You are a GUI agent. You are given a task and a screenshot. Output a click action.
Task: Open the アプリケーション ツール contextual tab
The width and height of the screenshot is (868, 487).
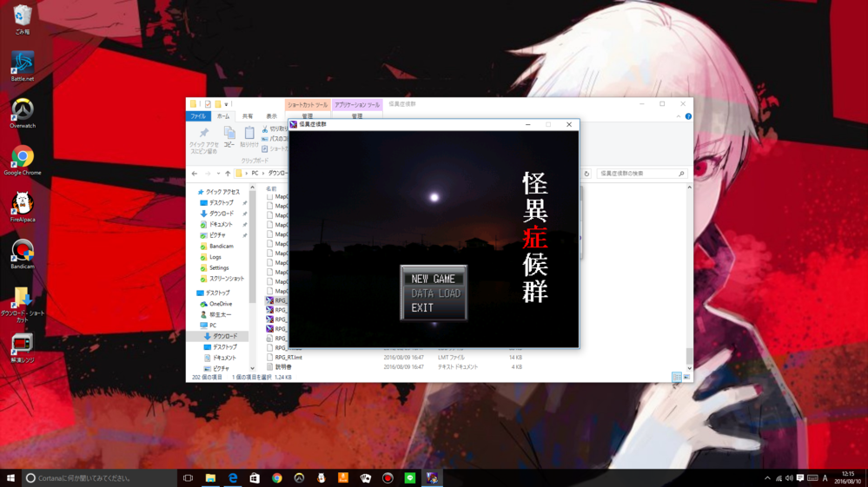(357, 104)
